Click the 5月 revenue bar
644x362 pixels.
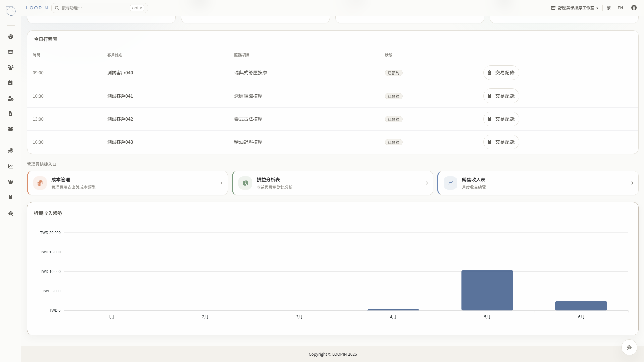point(487,290)
